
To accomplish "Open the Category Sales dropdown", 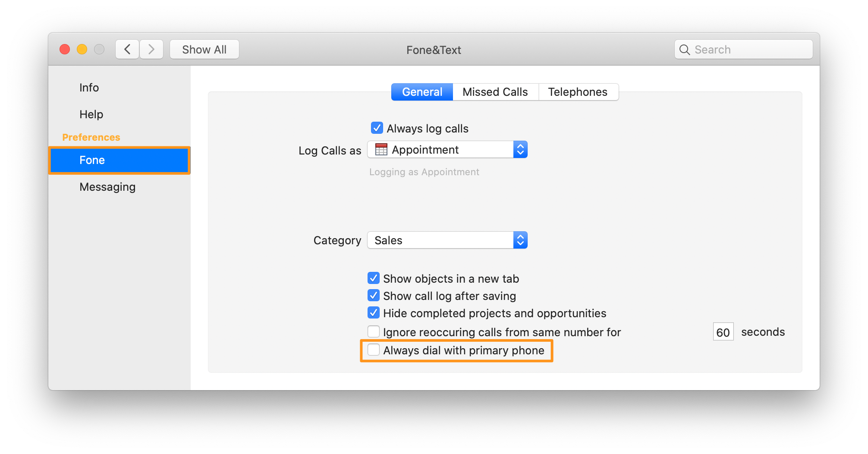I will 447,240.
